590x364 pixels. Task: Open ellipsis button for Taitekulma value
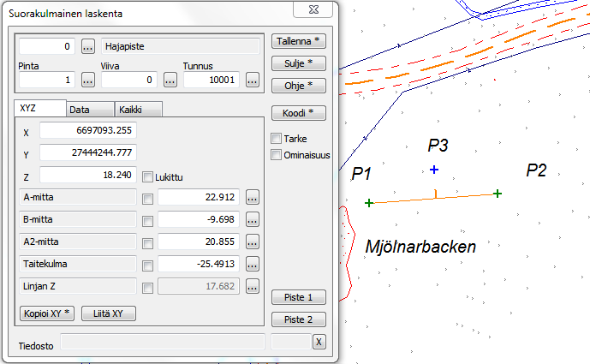click(x=252, y=264)
